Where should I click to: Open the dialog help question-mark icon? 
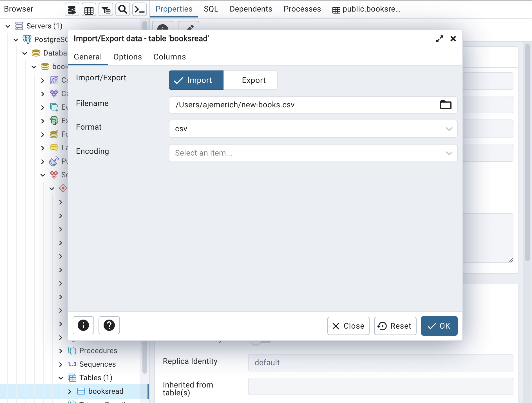[x=109, y=325]
